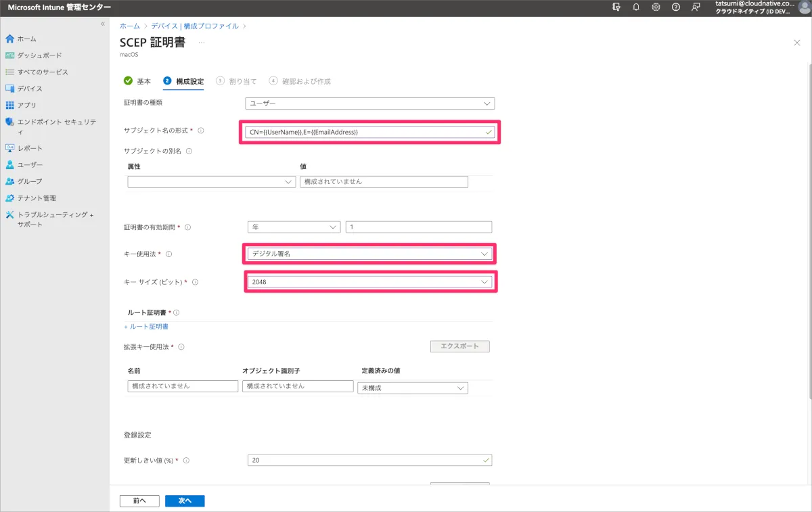Click info icon beside サブジェクト名の形式
The height and width of the screenshot is (512, 812).
click(x=201, y=131)
